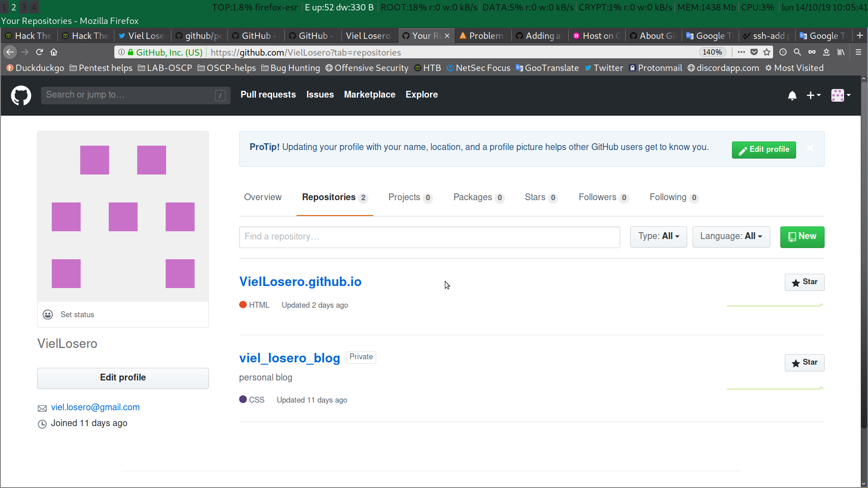Viewport: 868px width, 488px height.
Task: Focus the Find a repository field
Action: [429, 237]
